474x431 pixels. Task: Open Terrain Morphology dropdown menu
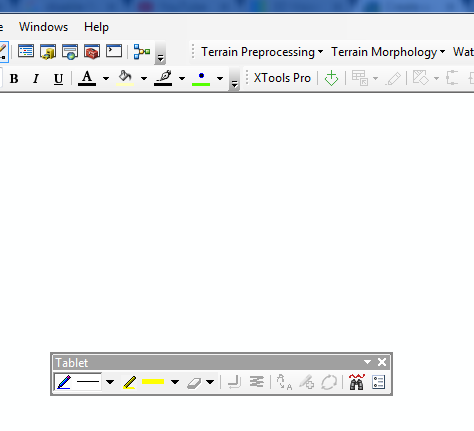(388, 52)
